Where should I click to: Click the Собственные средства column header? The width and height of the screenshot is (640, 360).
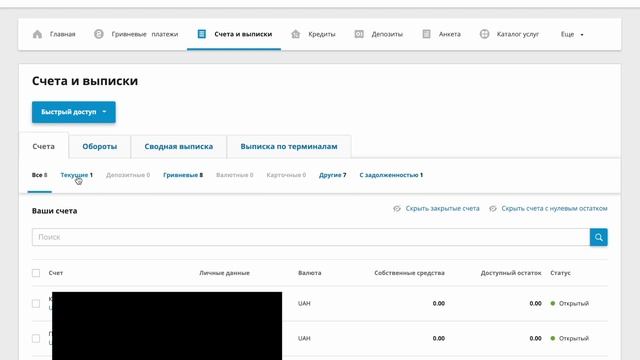coord(409,273)
